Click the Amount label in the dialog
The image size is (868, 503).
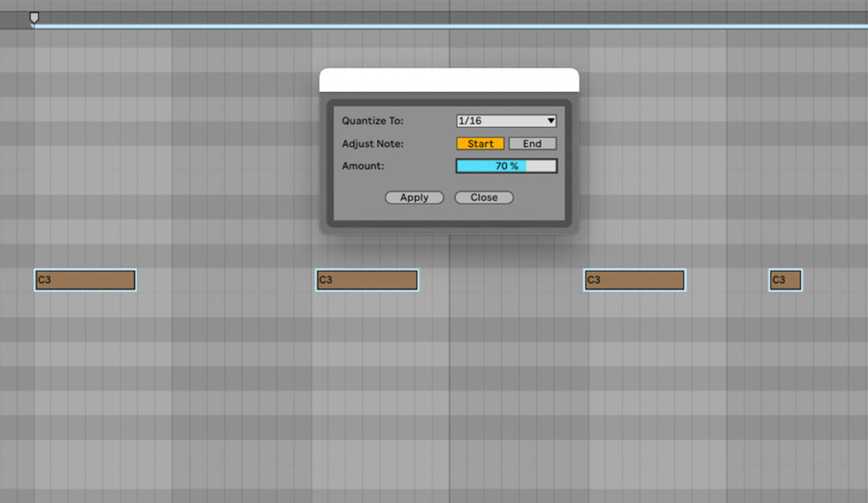(362, 165)
